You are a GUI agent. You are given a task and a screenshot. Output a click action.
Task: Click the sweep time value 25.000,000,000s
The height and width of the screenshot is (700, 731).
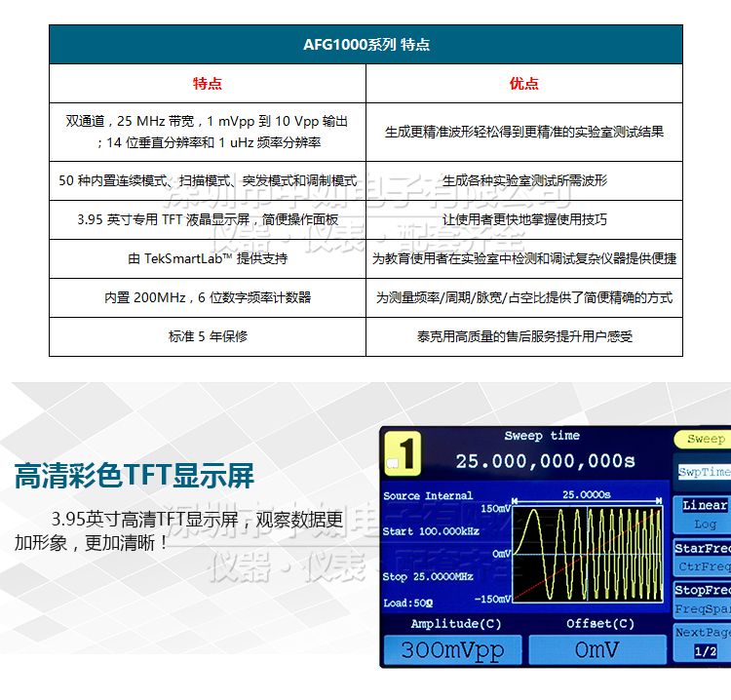click(546, 461)
